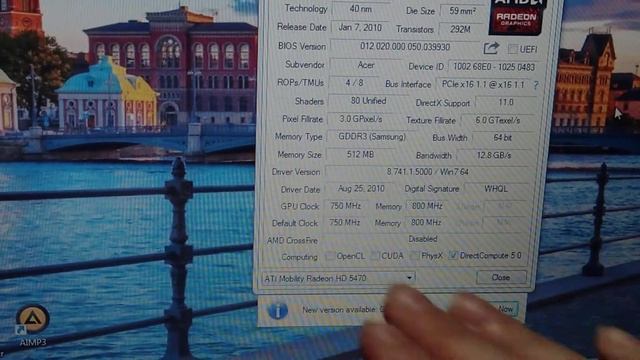Click the Texture Fillrate value 6.0 GTexel/s
This screenshot has width=640, height=360.
[498, 120]
